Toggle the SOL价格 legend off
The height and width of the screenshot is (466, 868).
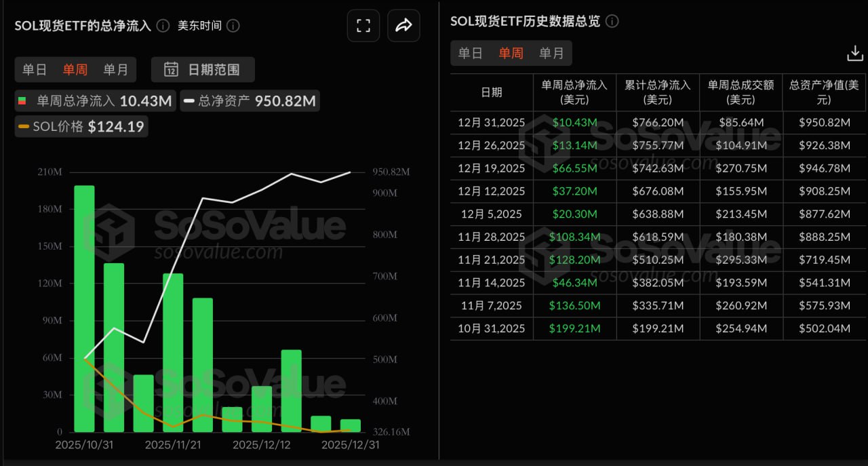[81, 126]
